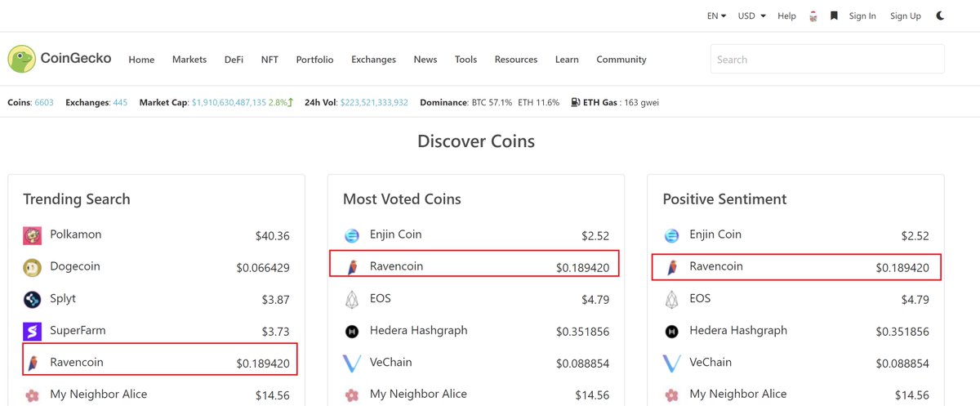Click Ravencoin icon in Most Voted Coins
The width and height of the screenshot is (980, 406).
click(x=352, y=267)
